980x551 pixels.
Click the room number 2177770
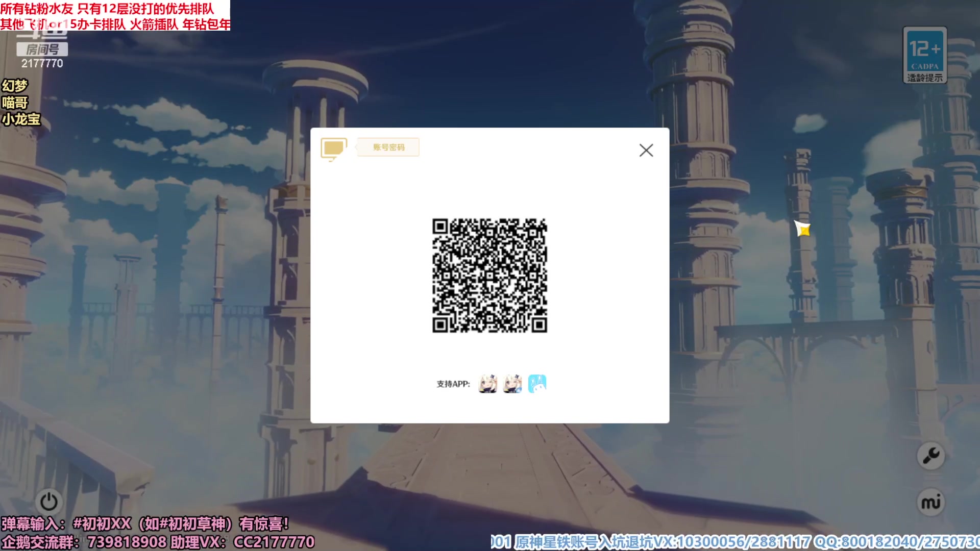tap(42, 63)
